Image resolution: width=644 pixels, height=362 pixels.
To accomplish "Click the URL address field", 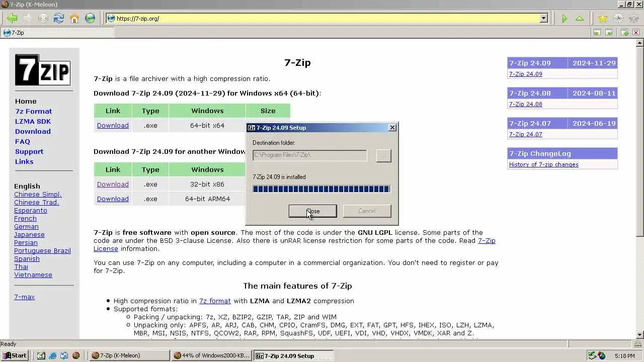I will point(327,19).
